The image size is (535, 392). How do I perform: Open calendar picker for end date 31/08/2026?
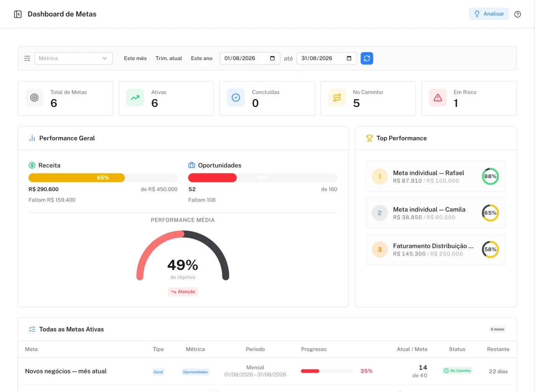tap(349, 58)
